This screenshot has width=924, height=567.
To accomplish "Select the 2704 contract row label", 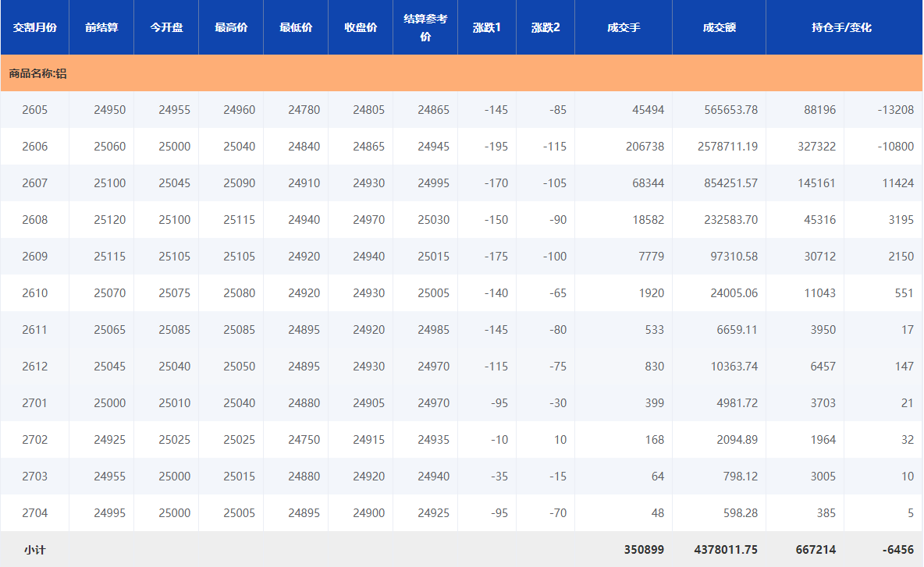I will coord(34,513).
